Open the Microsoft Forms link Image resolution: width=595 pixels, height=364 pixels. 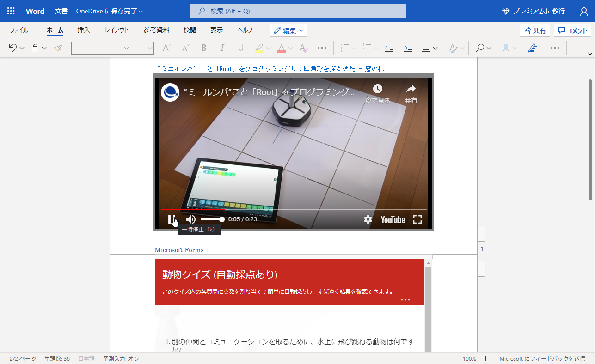click(x=179, y=250)
